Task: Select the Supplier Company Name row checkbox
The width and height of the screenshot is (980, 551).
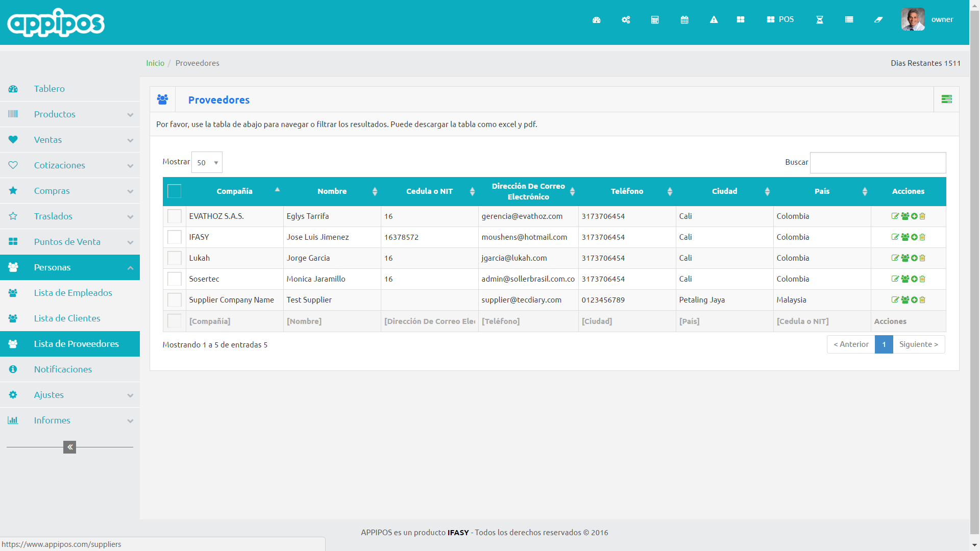Action: point(174,300)
